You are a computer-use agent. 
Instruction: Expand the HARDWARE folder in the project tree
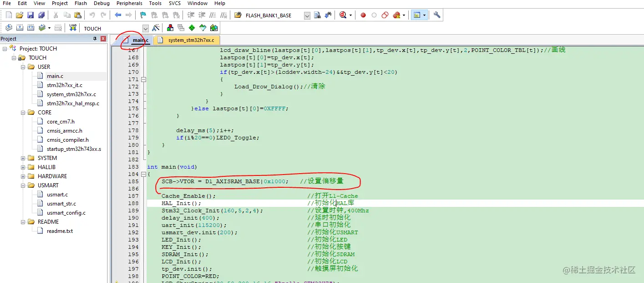click(23, 176)
